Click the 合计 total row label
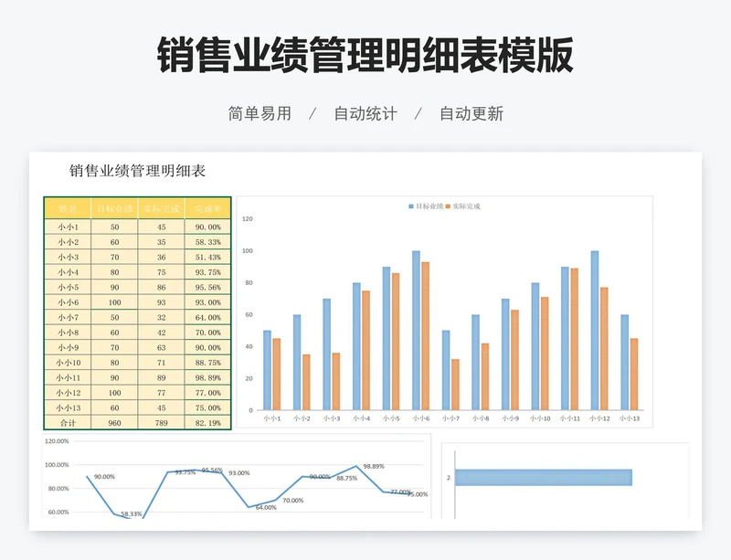The height and width of the screenshot is (560, 731). pyautogui.click(x=68, y=423)
